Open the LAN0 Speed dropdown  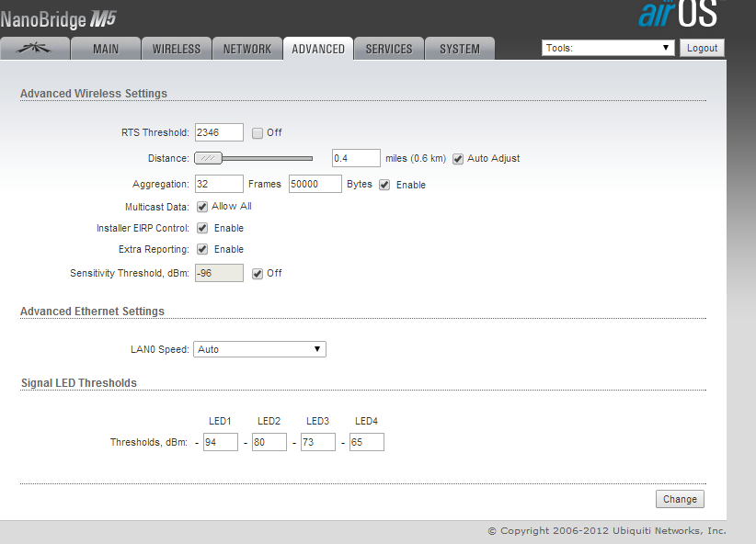click(x=259, y=349)
